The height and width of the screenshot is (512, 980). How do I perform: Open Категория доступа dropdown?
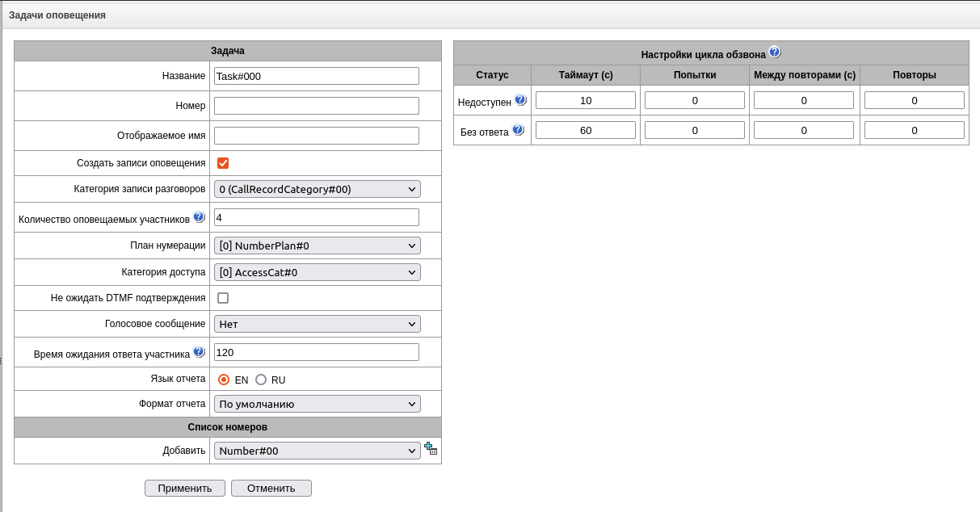click(x=318, y=272)
